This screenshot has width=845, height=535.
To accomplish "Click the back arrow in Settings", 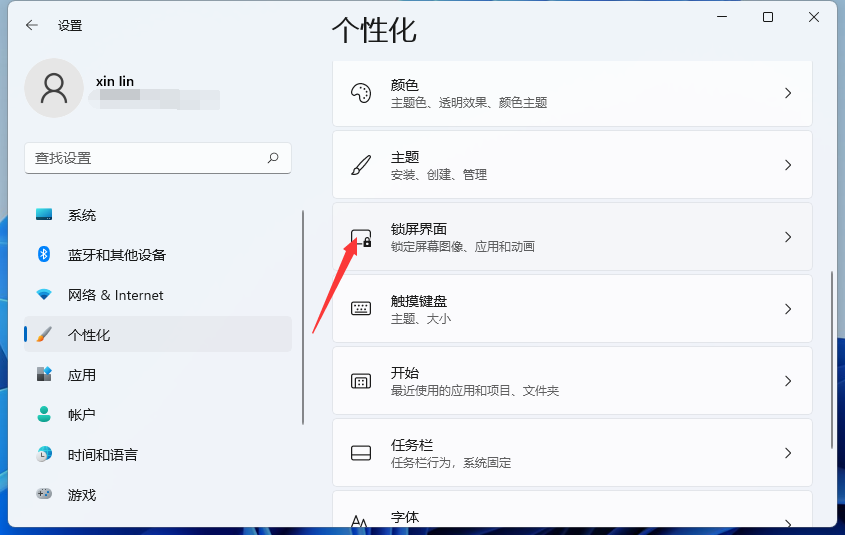I will 32,26.
